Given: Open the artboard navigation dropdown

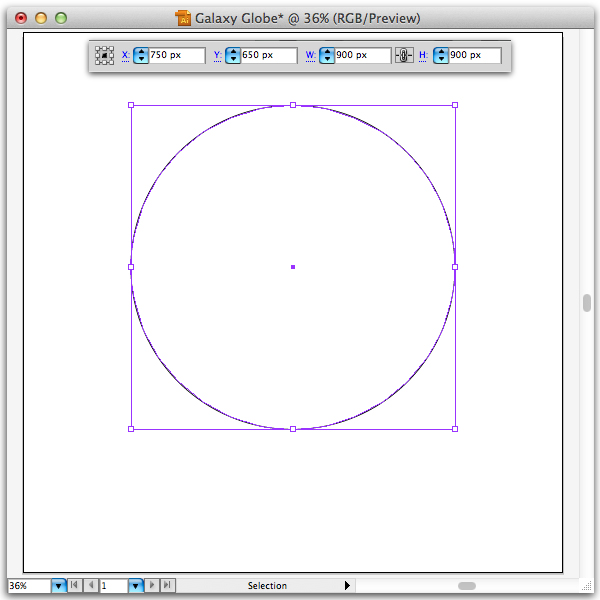Looking at the screenshot, I should [x=135, y=585].
